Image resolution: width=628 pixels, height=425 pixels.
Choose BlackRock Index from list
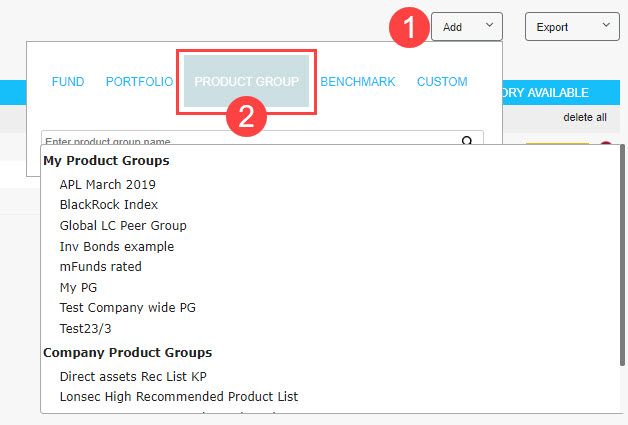tap(108, 205)
